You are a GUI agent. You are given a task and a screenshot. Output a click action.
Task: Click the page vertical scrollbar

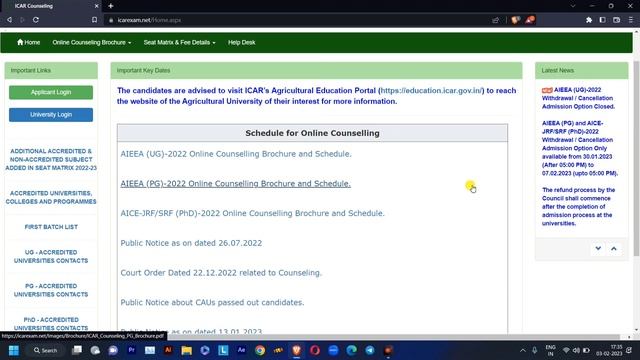click(636, 159)
